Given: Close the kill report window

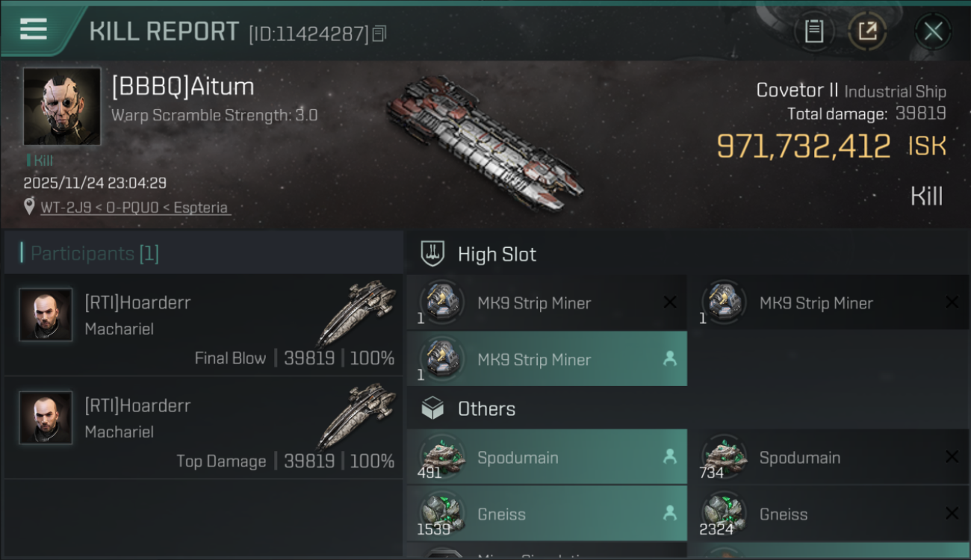Looking at the screenshot, I should (x=933, y=31).
